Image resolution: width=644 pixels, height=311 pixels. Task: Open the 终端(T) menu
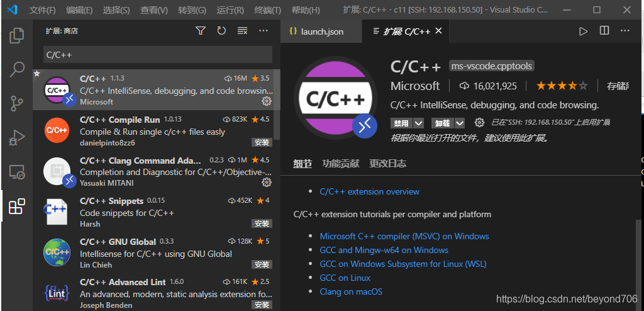(267, 10)
